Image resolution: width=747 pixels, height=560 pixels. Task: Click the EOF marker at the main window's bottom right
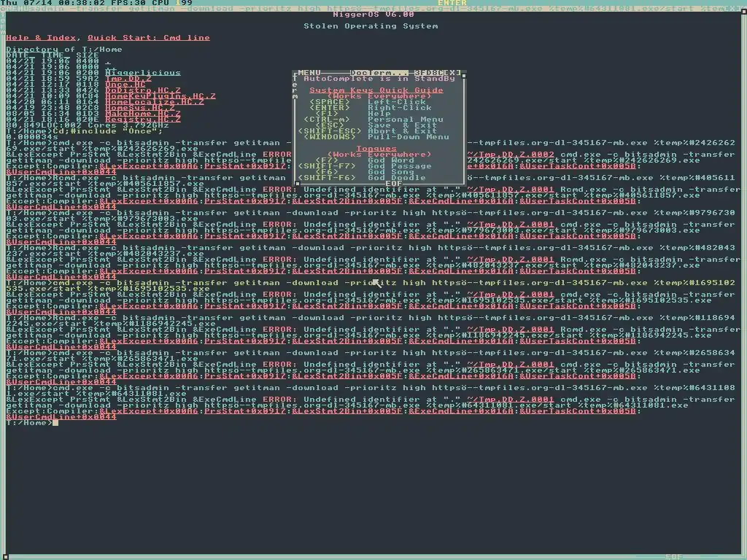[x=674, y=556]
